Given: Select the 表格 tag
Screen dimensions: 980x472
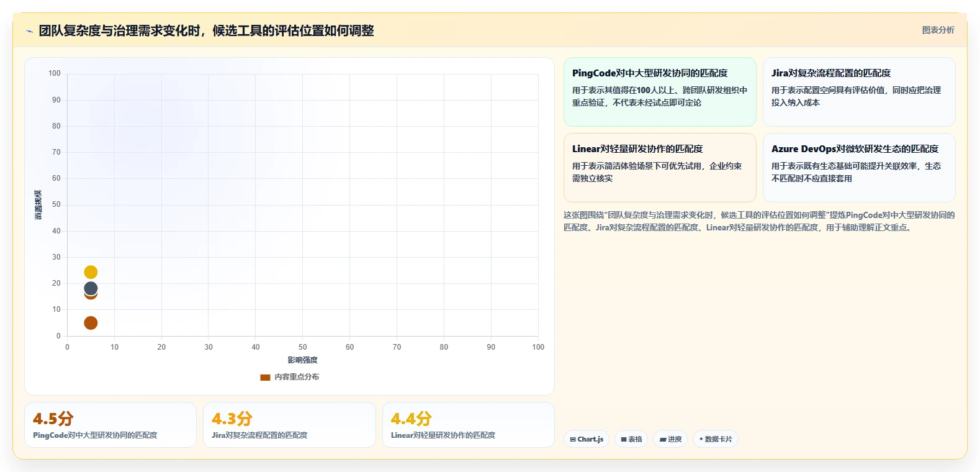Looking at the screenshot, I should [631, 439].
